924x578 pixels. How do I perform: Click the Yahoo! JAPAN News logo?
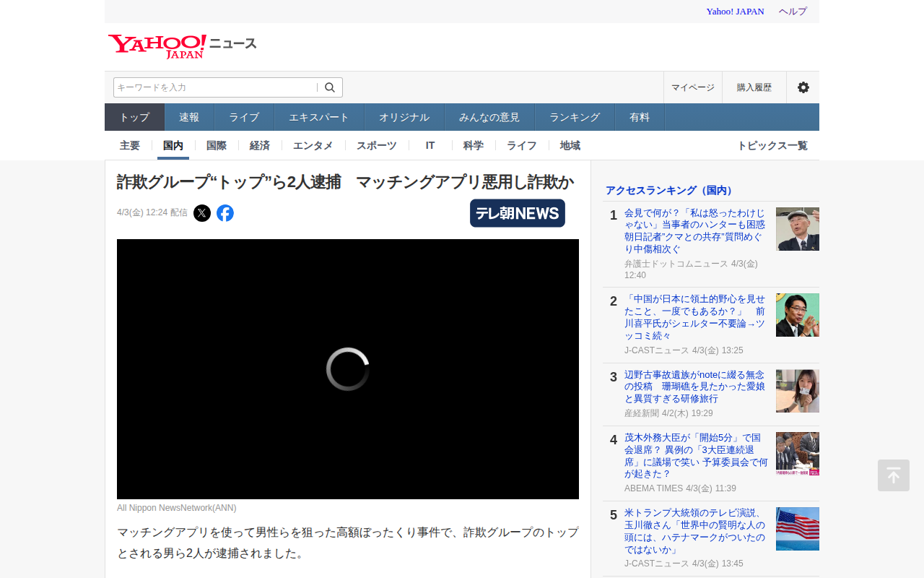(182, 46)
